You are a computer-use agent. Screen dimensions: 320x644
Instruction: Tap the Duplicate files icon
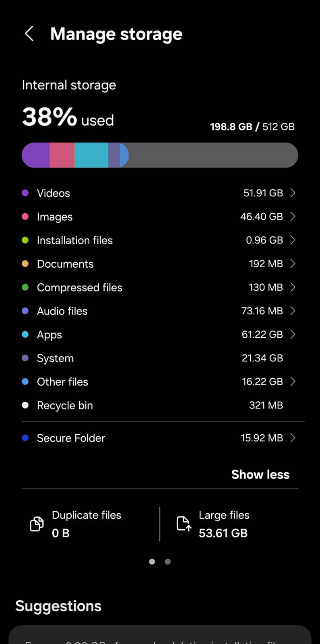coord(37,524)
